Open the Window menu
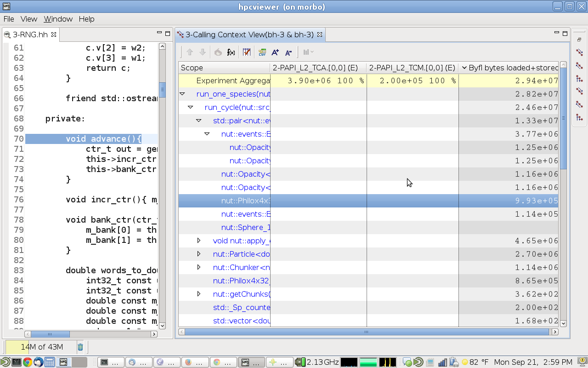This screenshot has height=368, width=588. point(58,19)
